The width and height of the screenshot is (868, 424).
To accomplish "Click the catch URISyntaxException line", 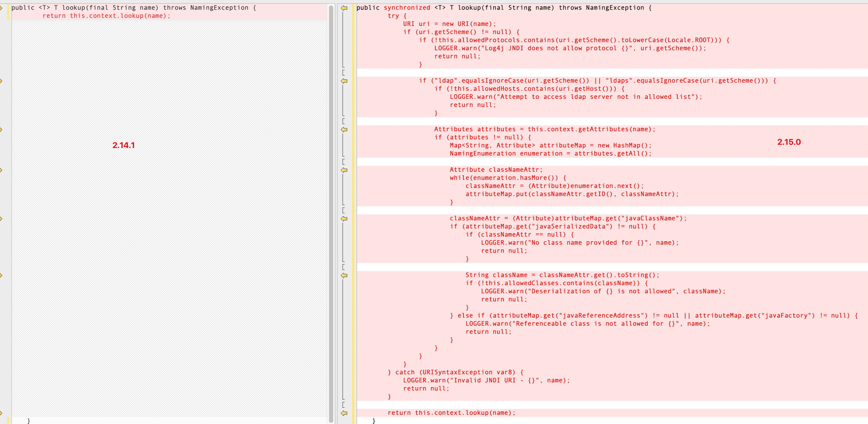I will [455, 372].
